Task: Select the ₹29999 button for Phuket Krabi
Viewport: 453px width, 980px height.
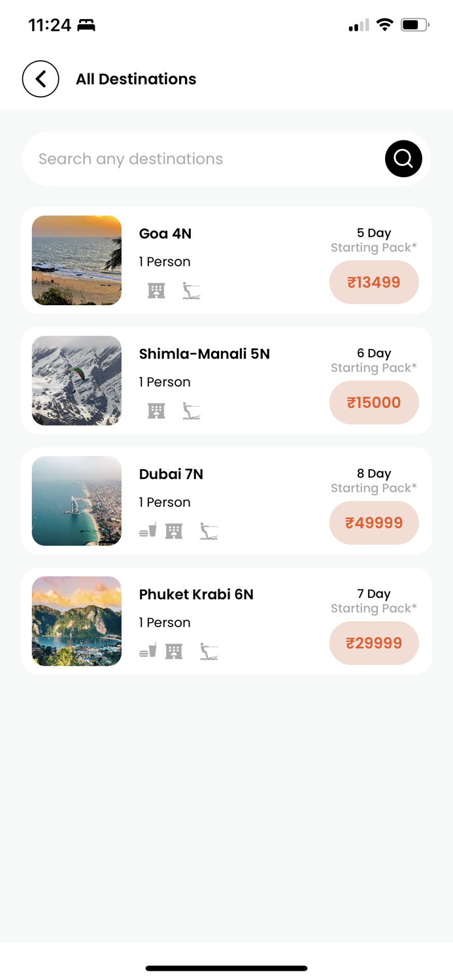Action: (373, 643)
